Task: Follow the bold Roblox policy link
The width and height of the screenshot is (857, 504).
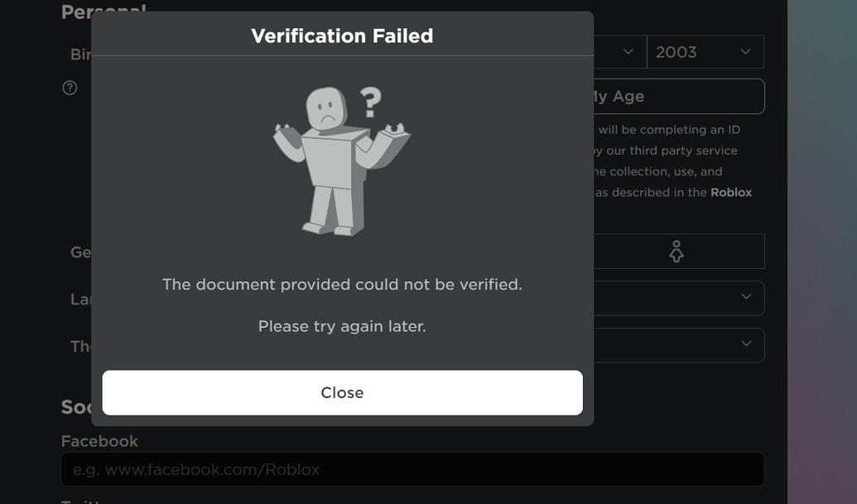Action: click(732, 191)
